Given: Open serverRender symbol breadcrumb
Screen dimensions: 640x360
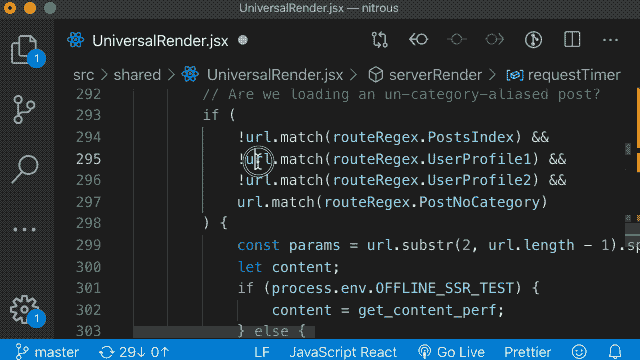Looking at the screenshot, I should click(x=435, y=75).
